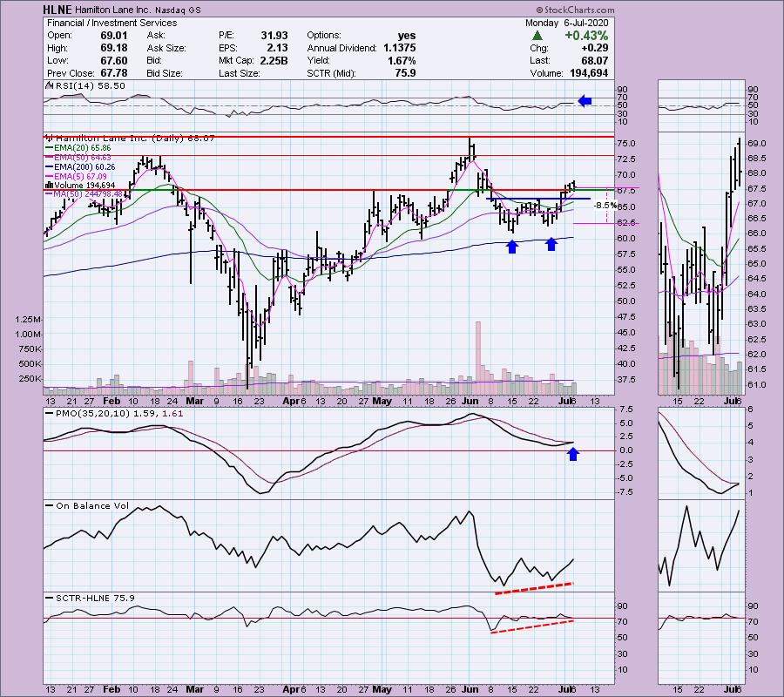Click the Annual Dividend value 1.1375
This screenshot has height=697, width=784.
coord(400,48)
